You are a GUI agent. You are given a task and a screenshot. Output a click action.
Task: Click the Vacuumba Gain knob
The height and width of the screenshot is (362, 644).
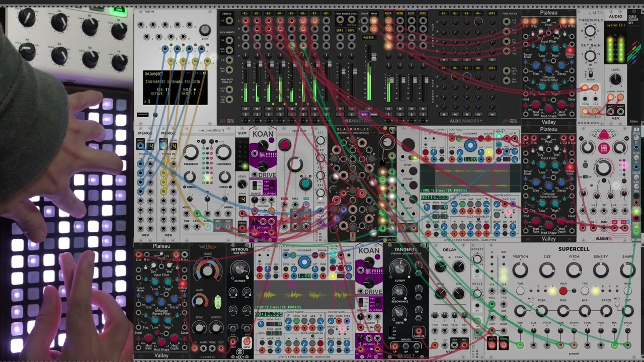click(x=199, y=301)
